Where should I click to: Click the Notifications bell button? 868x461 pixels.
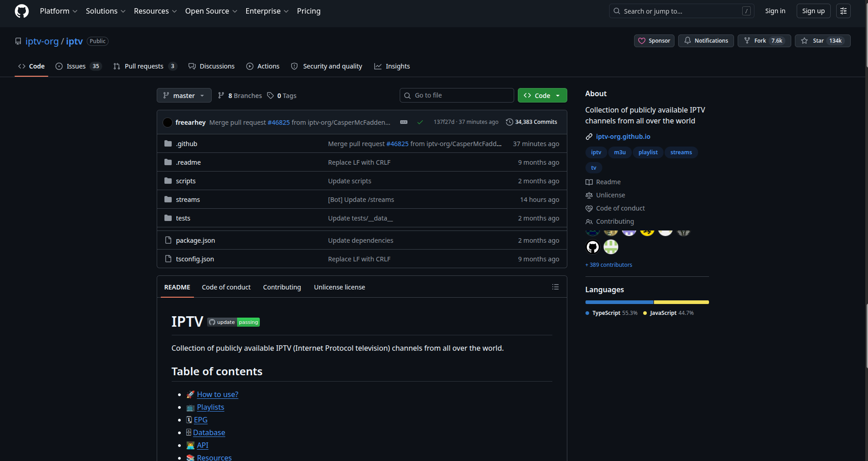click(x=706, y=41)
